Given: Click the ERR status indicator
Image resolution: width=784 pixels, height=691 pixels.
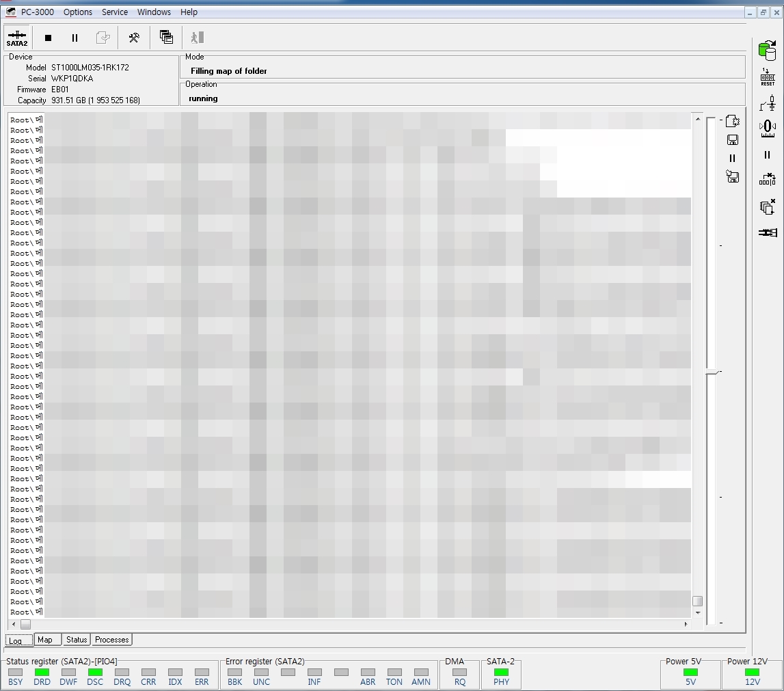Looking at the screenshot, I should point(202,673).
